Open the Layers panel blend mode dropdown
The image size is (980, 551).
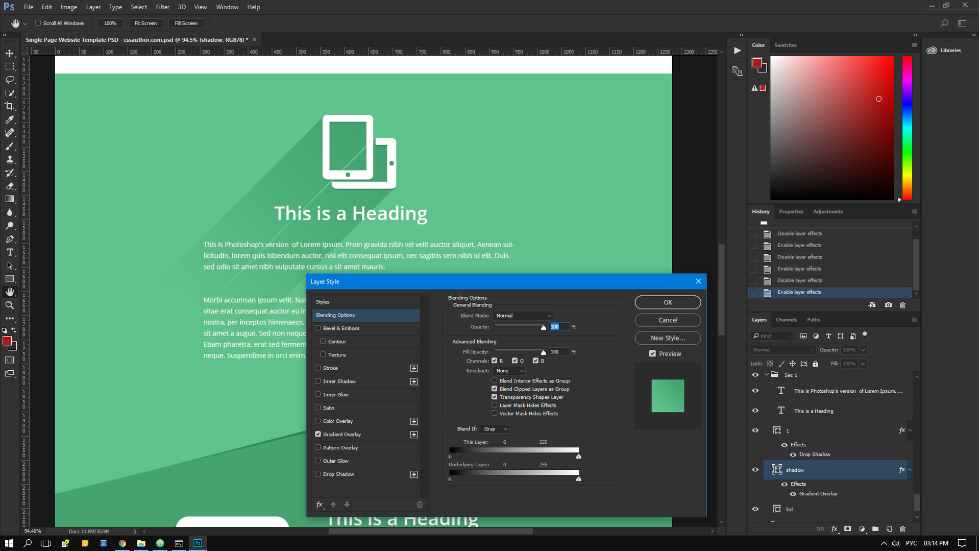click(x=782, y=350)
